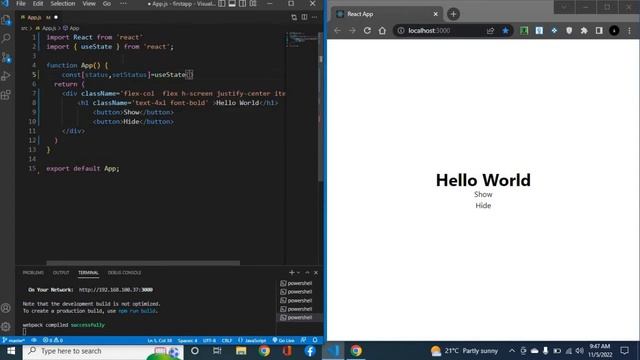Open the Go menu
640x360 pixels.
(107, 4)
